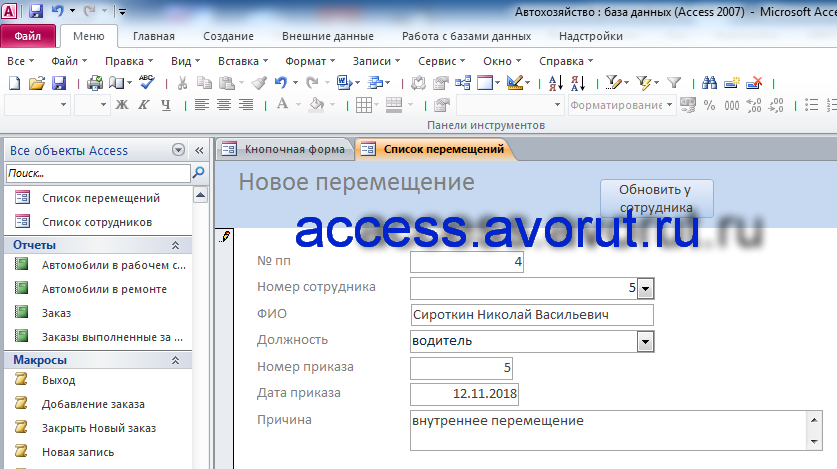Screen dimensions: 837x469
Task: Click the Поиск search box
Action: pyautogui.click(x=98, y=173)
